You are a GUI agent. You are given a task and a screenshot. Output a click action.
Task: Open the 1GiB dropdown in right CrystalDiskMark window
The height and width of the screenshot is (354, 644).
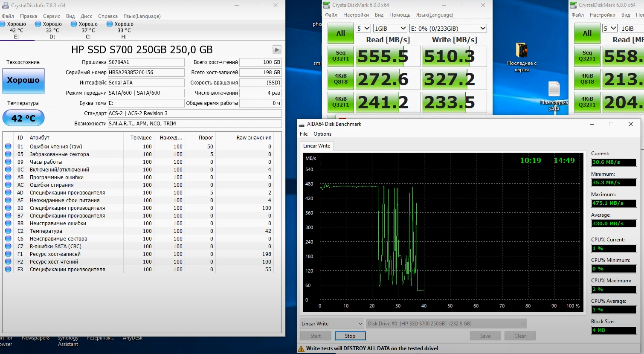point(632,28)
